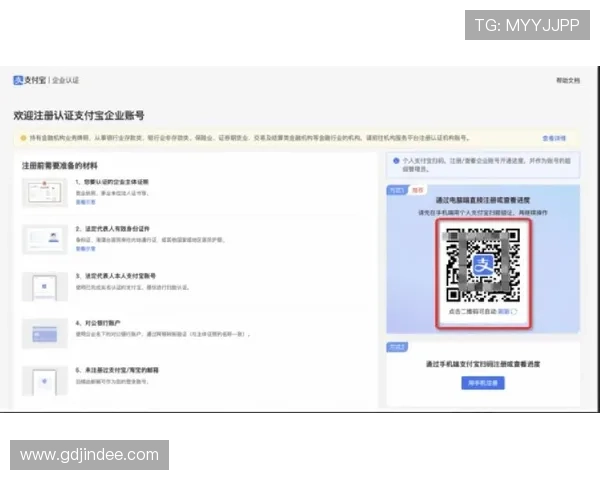Viewport: 600px width, 480px height.
Task: Click the Alipay 支付宝 logo in header
Action: (x=29, y=80)
